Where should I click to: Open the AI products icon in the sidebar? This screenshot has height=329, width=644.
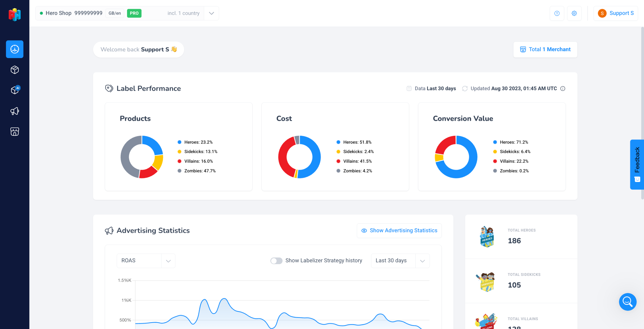(x=15, y=90)
